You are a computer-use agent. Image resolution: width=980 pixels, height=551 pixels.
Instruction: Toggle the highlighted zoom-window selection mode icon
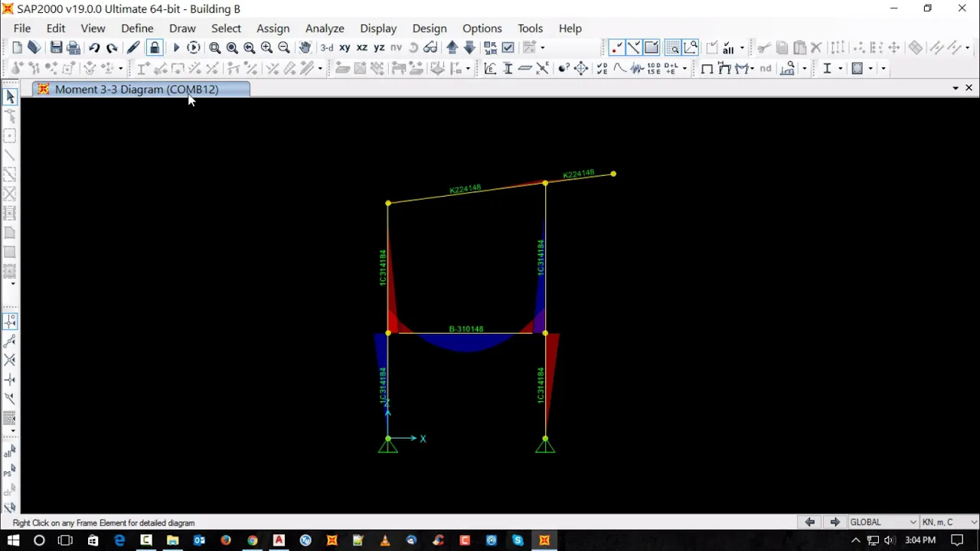point(673,47)
